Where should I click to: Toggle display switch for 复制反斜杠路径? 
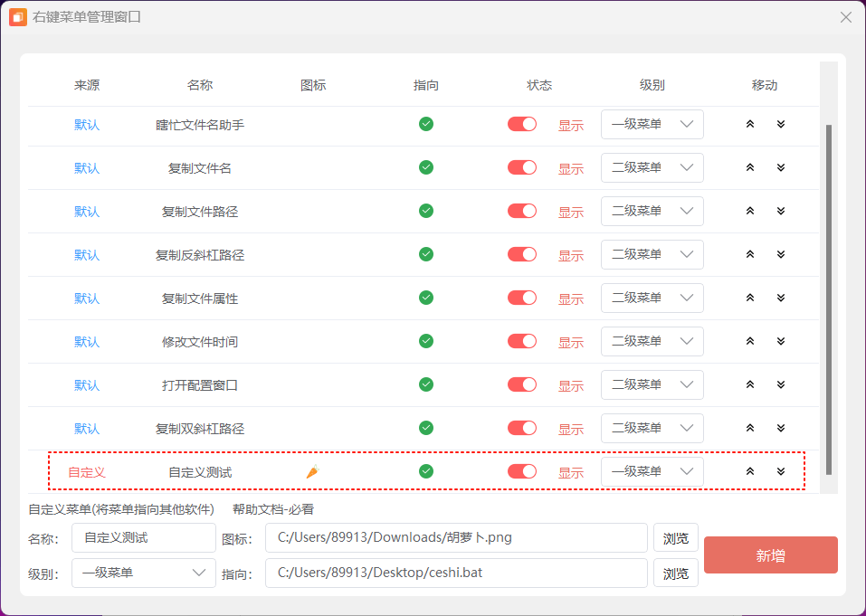[x=522, y=254]
